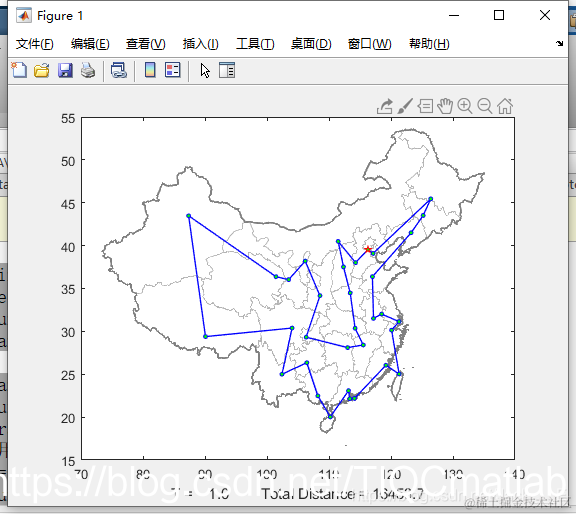Click the y-axis label 15

click(68, 461)
